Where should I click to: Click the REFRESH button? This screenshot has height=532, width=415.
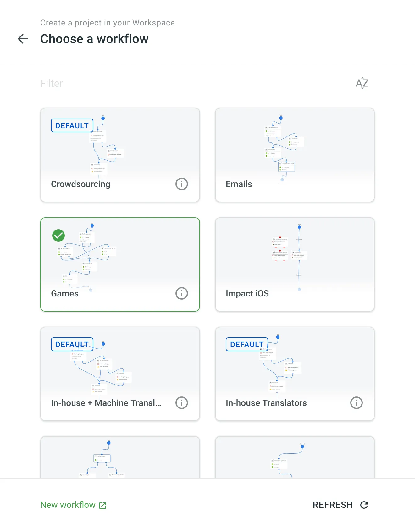[x=333, y=505]
